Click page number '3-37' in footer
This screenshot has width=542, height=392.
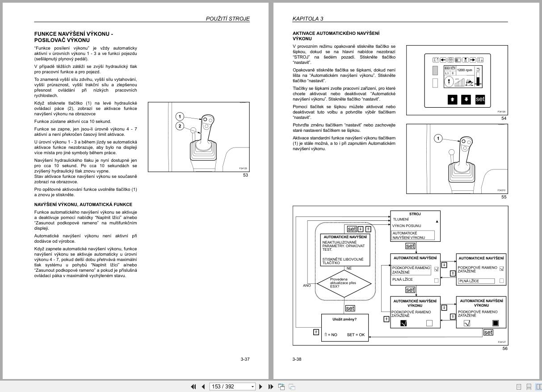click(245, 359)
